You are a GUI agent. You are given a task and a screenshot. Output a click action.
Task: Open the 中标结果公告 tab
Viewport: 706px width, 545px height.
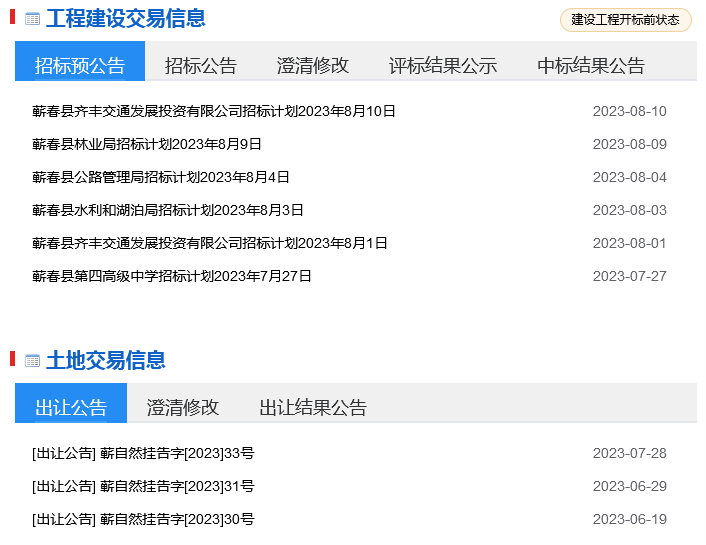591,66
